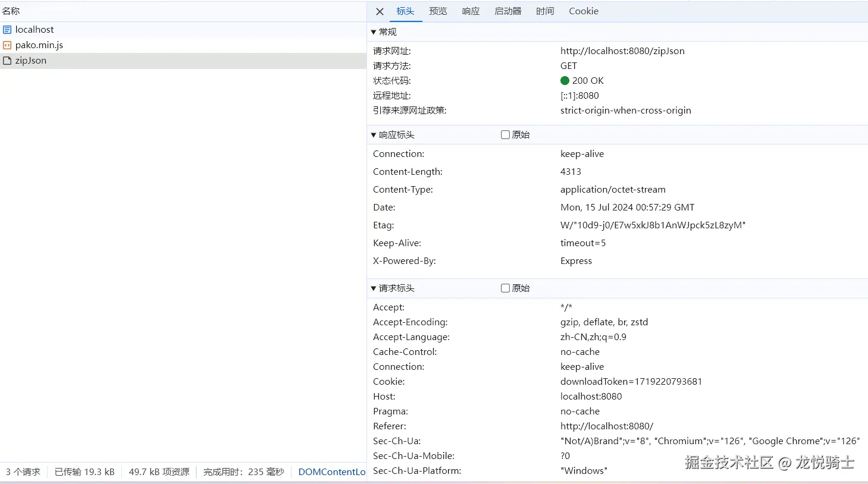The height and width of the screenshot is (484, 868).
Task: Click the 3 个请求 status entry
Action: tap(23, 472)
